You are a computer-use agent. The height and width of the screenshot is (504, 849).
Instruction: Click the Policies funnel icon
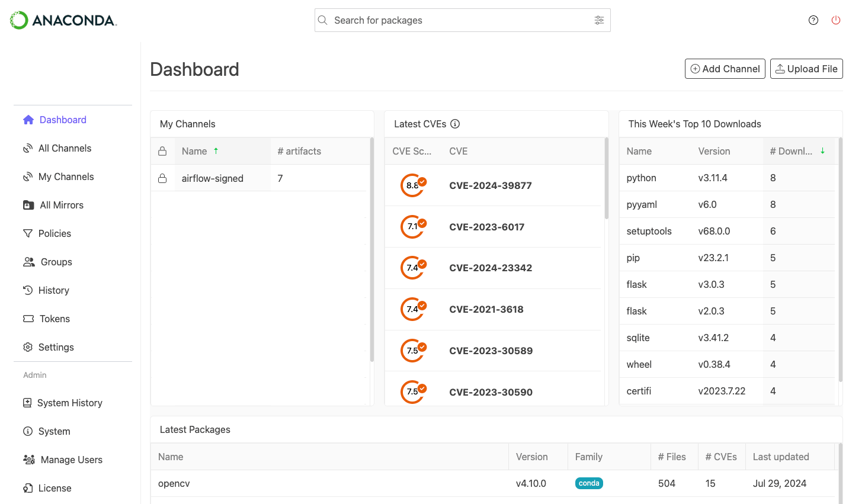pos(28,233)
